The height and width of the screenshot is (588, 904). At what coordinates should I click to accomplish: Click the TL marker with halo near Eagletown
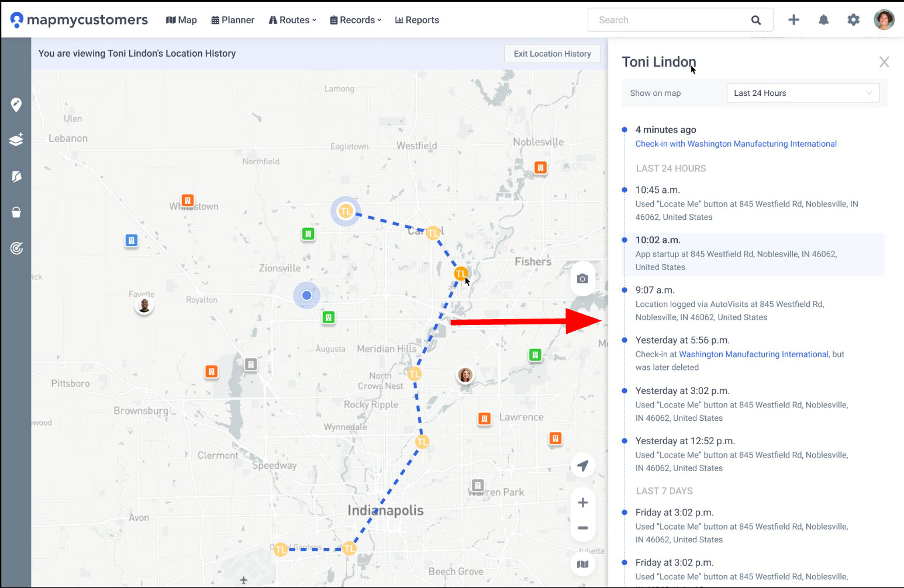click(346, 211)
